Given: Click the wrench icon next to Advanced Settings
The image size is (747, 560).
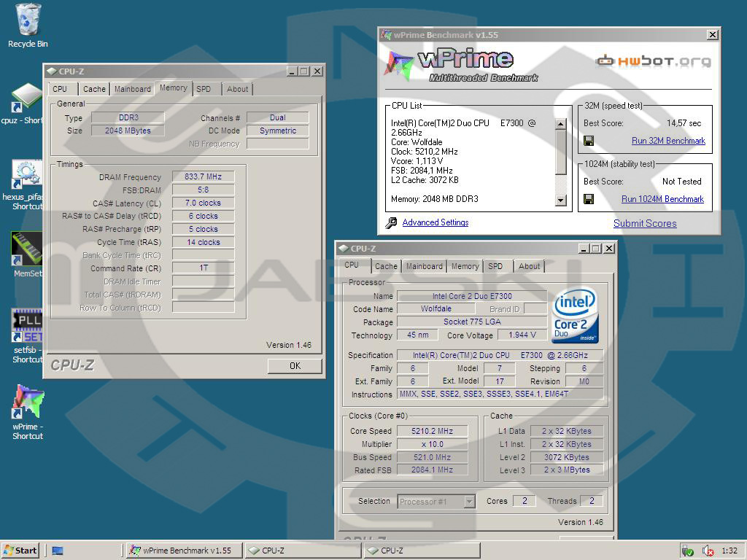Looking at the screenshot, I should (x=391, y=222).
